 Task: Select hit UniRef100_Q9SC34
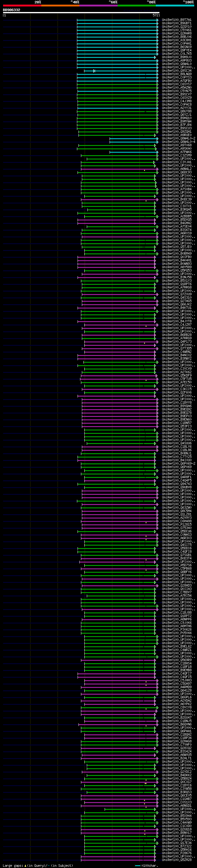pyautogui.click(x=176, y=71)
